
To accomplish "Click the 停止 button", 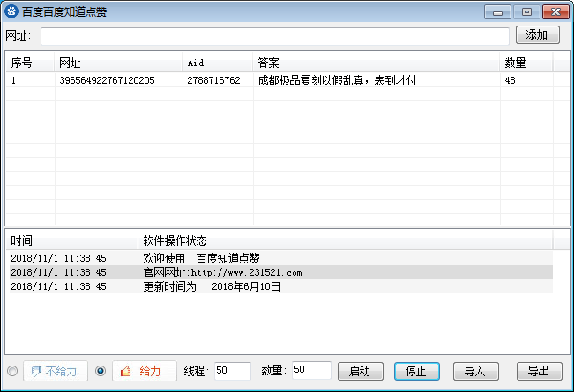I will (416, 372).
